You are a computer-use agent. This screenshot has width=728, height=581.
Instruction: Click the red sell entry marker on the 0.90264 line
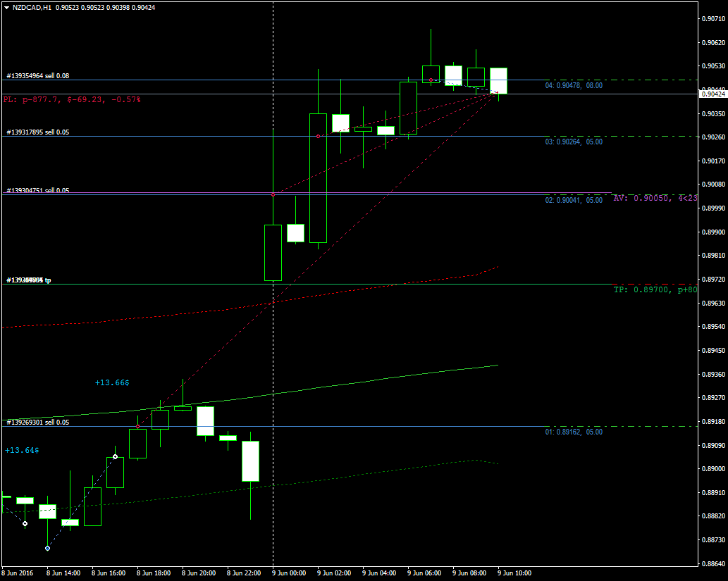(x=318, y=136)
